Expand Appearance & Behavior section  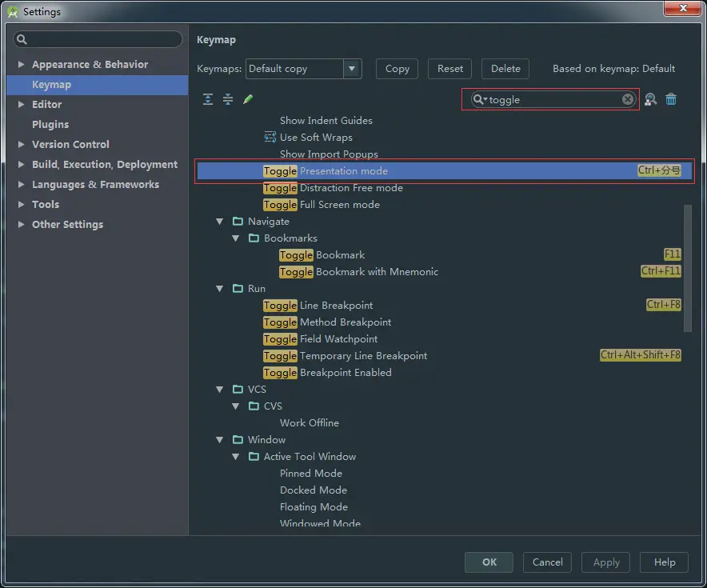(x=21, y=64)
